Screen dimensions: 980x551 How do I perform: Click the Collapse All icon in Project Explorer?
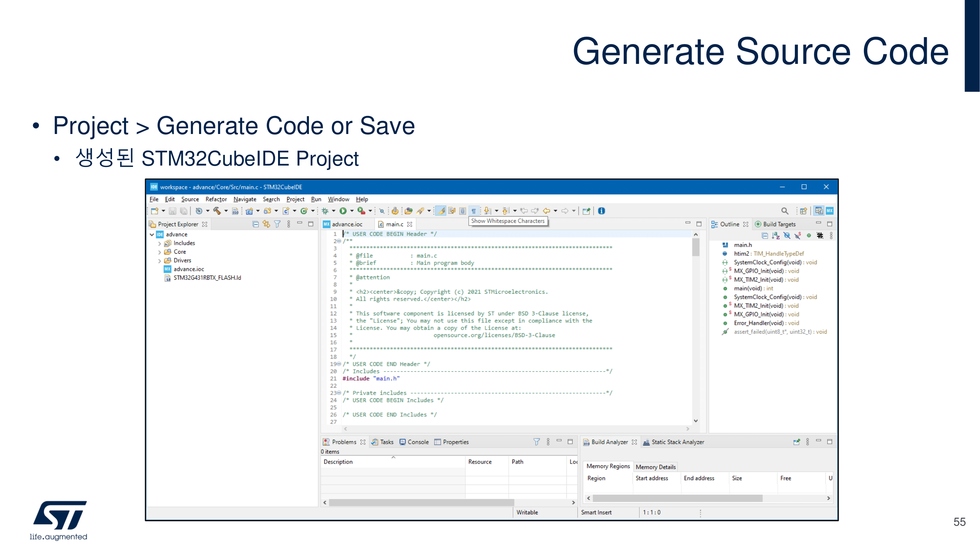256,224
